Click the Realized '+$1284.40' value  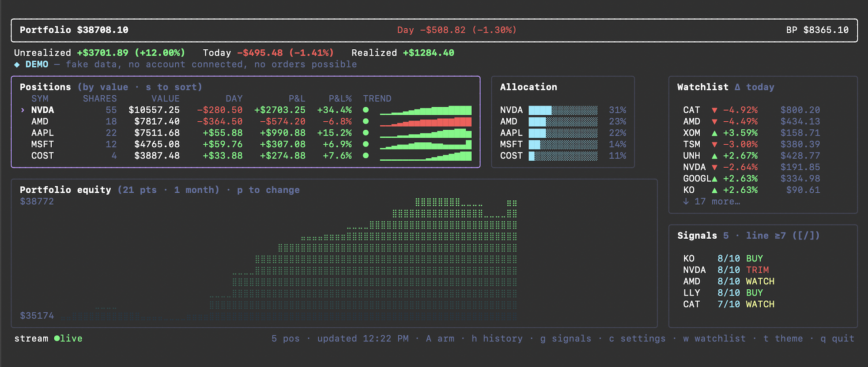pos(428,53)
